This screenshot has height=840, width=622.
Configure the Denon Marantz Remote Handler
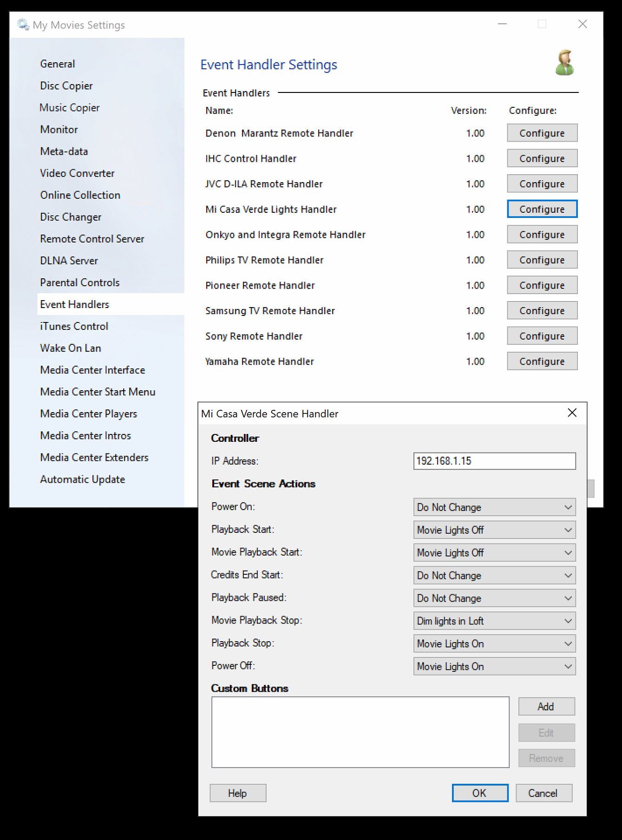click(x=542, y=133)
